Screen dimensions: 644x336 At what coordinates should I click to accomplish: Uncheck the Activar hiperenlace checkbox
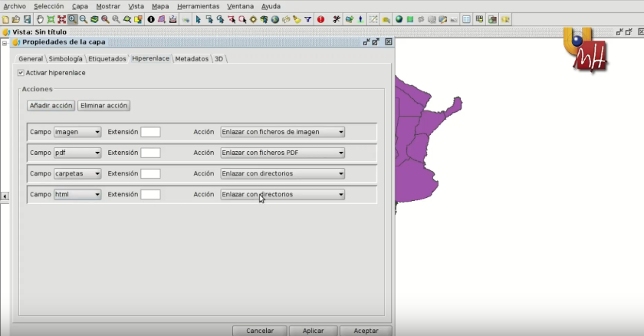[21, 73]
